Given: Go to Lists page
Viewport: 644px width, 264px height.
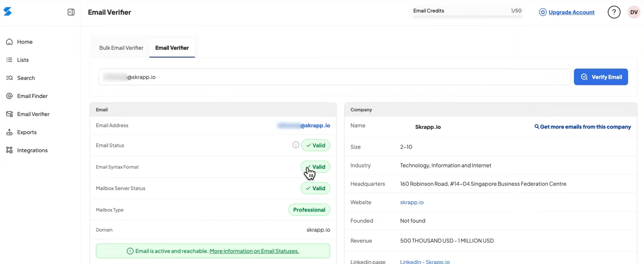Looking at the screenshot, I should point(23,60).
